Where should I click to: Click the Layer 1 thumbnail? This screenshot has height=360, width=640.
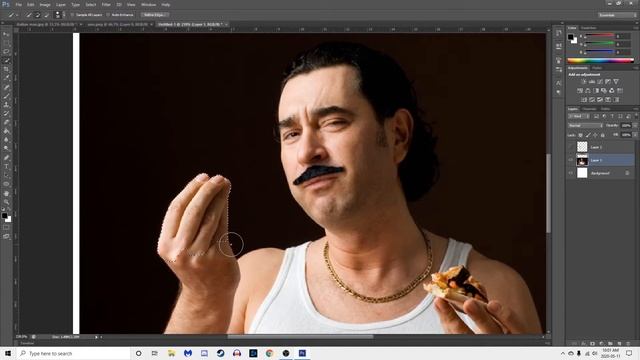pos(582,160)
